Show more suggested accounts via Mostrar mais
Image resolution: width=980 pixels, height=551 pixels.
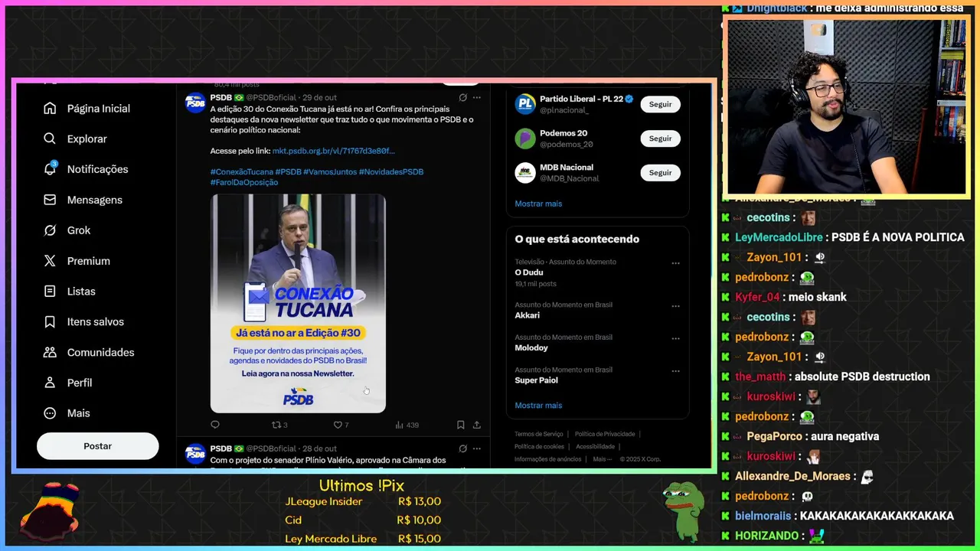point(538,204)
